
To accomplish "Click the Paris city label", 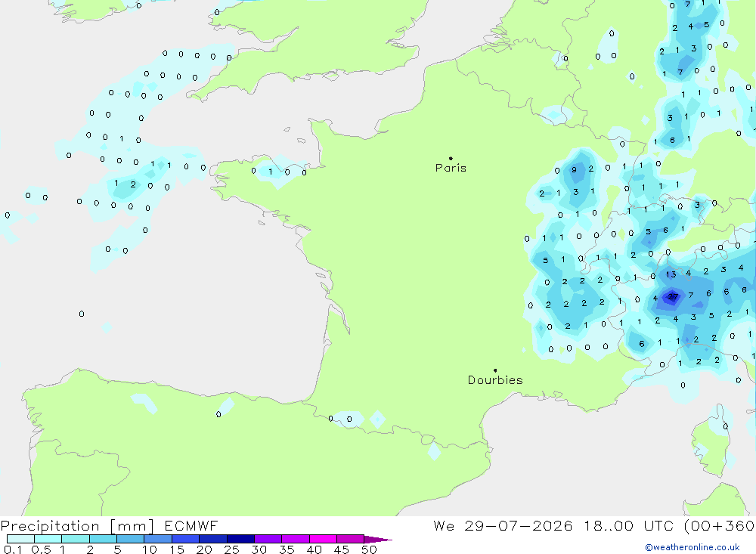I will [x=451, y=168].
